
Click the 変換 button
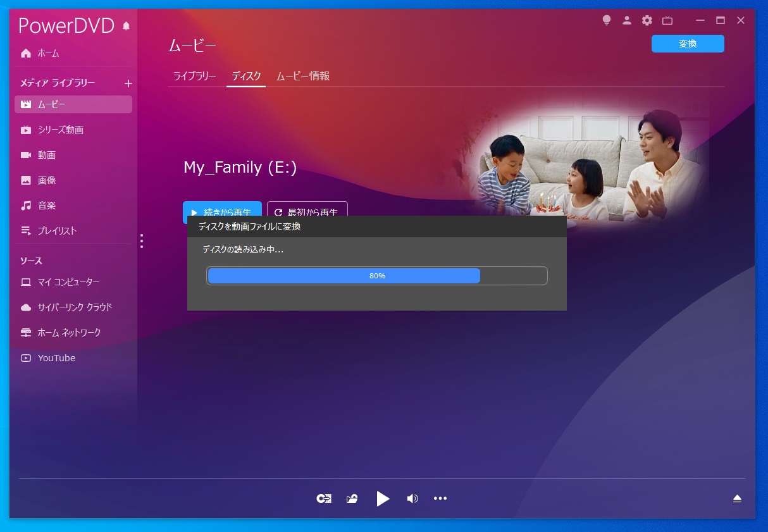point(688,44)
